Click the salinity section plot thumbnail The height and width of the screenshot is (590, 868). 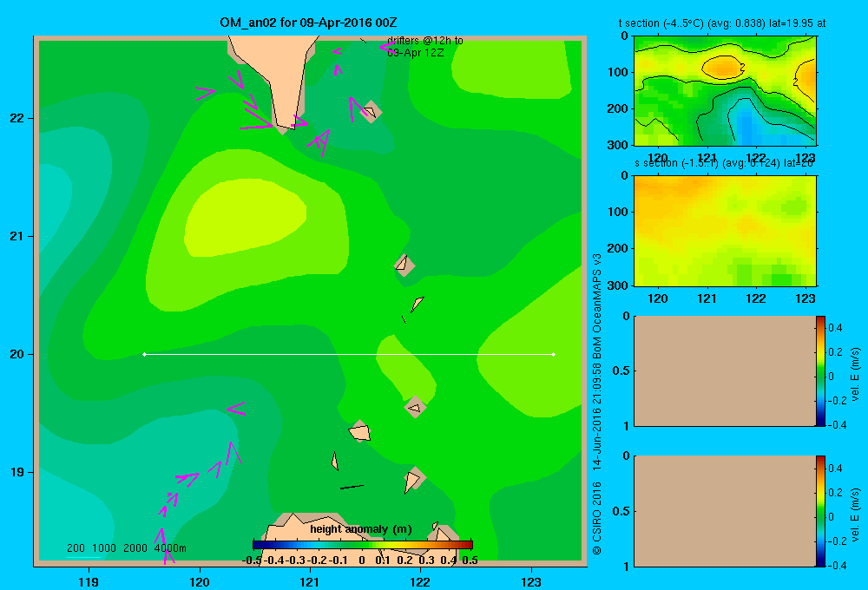coord(725,231)
